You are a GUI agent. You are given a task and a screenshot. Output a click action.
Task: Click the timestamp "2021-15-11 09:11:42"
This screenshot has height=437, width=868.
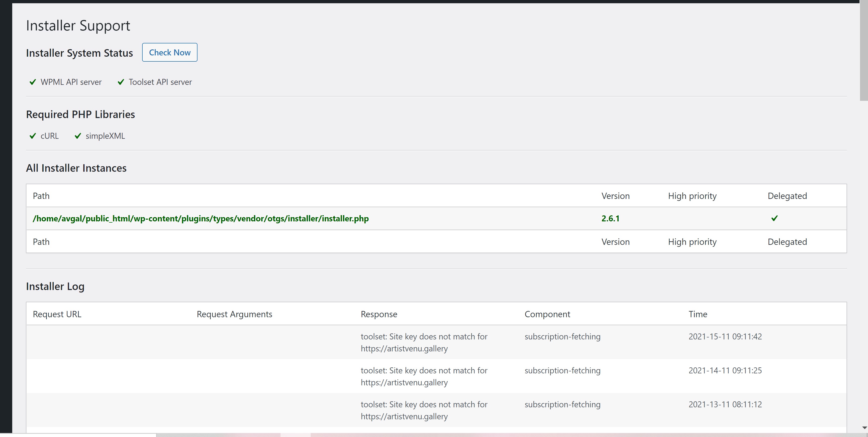tap(725, 336)
